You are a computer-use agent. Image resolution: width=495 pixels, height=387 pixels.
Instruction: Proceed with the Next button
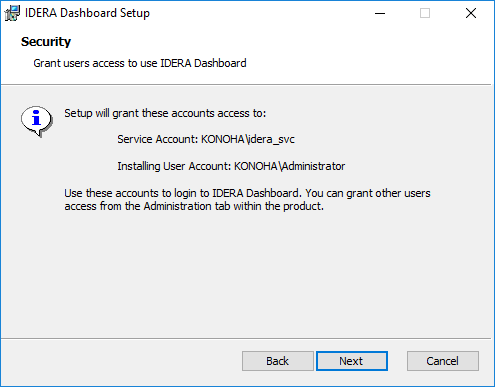pyautogui.click(x=352, y=361)
